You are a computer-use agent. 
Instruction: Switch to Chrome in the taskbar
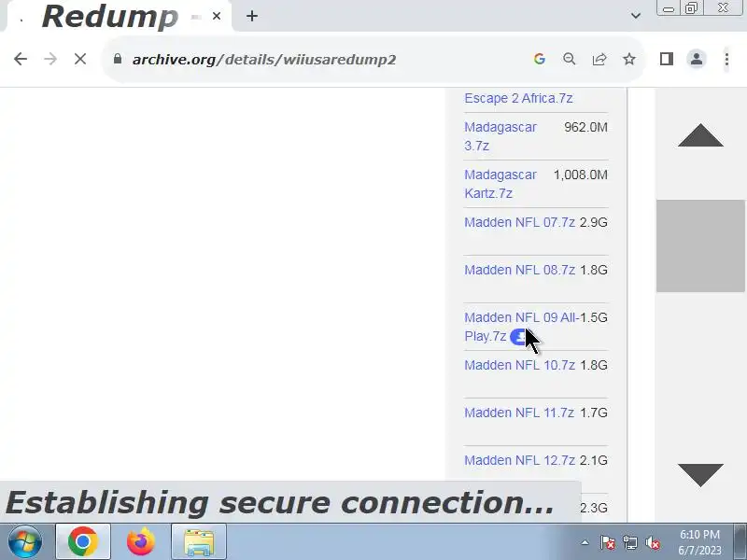point(83,542)
